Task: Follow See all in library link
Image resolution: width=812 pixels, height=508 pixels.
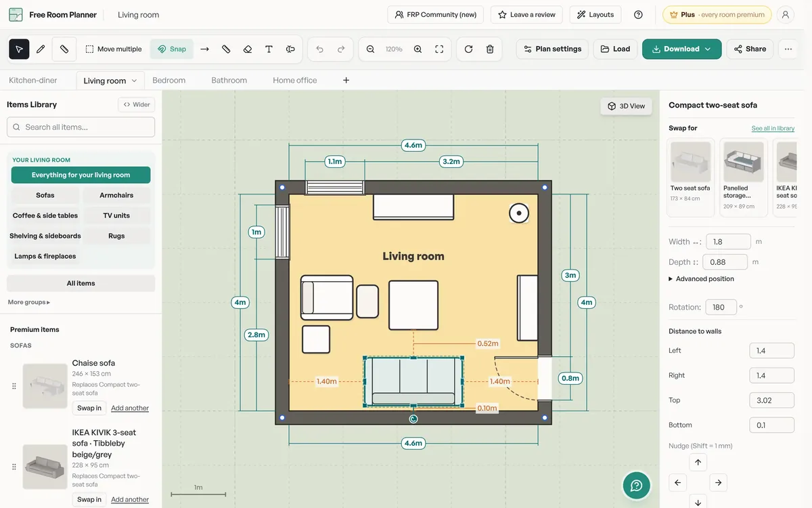Action: pos(773,129)
